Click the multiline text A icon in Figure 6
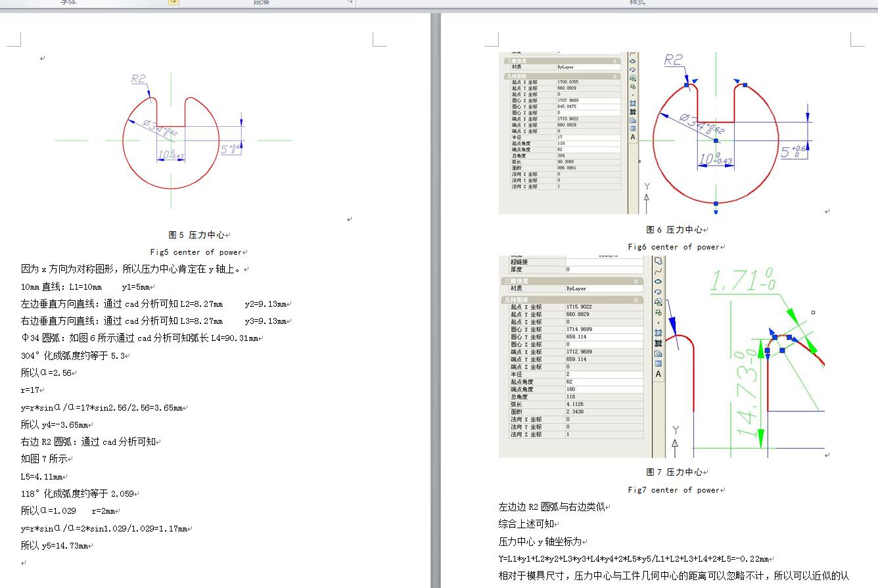 coord(633,137)
